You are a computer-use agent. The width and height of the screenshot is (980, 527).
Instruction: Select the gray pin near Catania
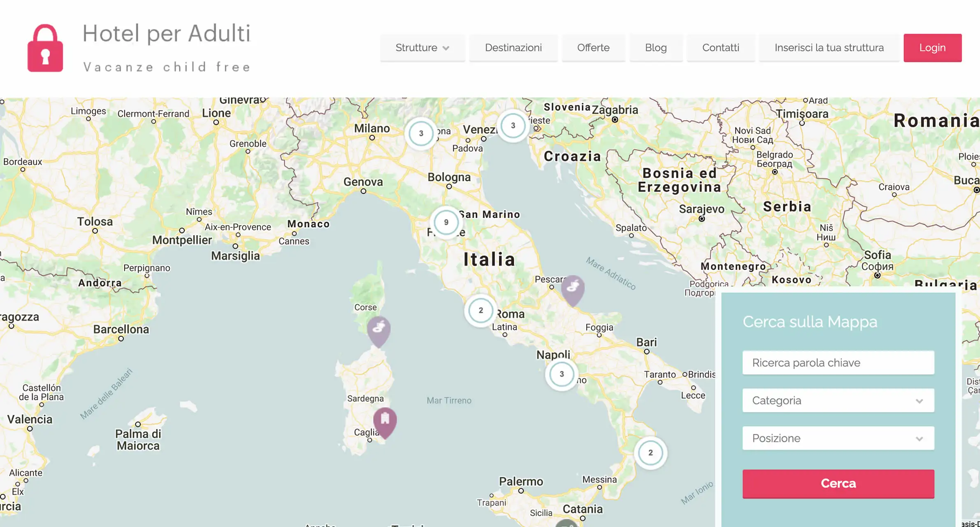pyautogui.click(x=567, y=523)
